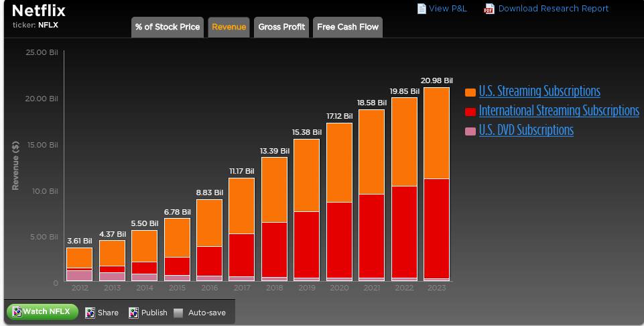644x326 pixels.
Task: Click the pink U.S. DVD legend swatch
Action: 470,131
